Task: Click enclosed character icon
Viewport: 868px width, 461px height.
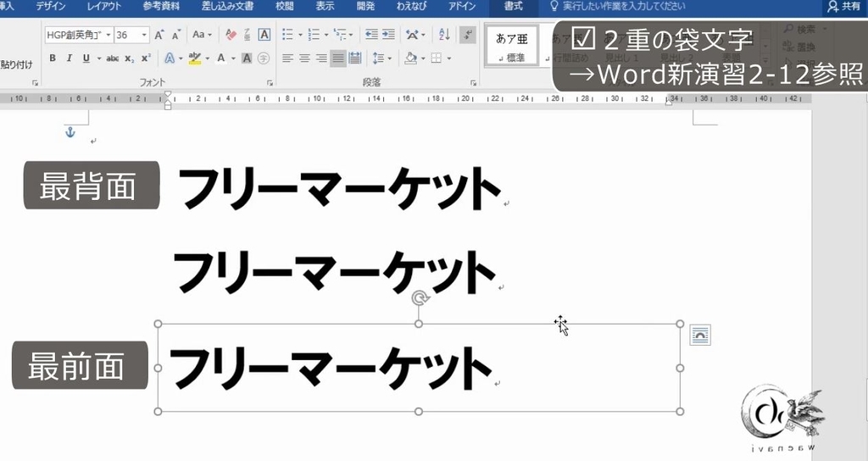Action: tap(264, 58)
